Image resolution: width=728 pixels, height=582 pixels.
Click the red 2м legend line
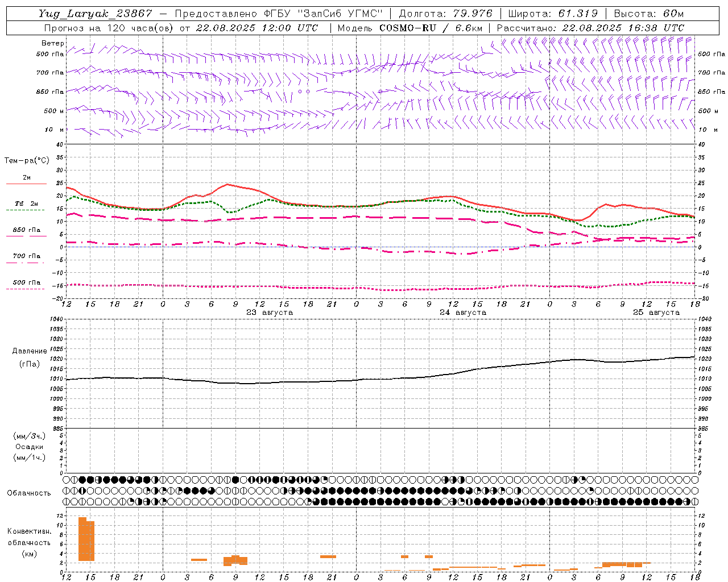pyautogui.click(x=26, y=184)
